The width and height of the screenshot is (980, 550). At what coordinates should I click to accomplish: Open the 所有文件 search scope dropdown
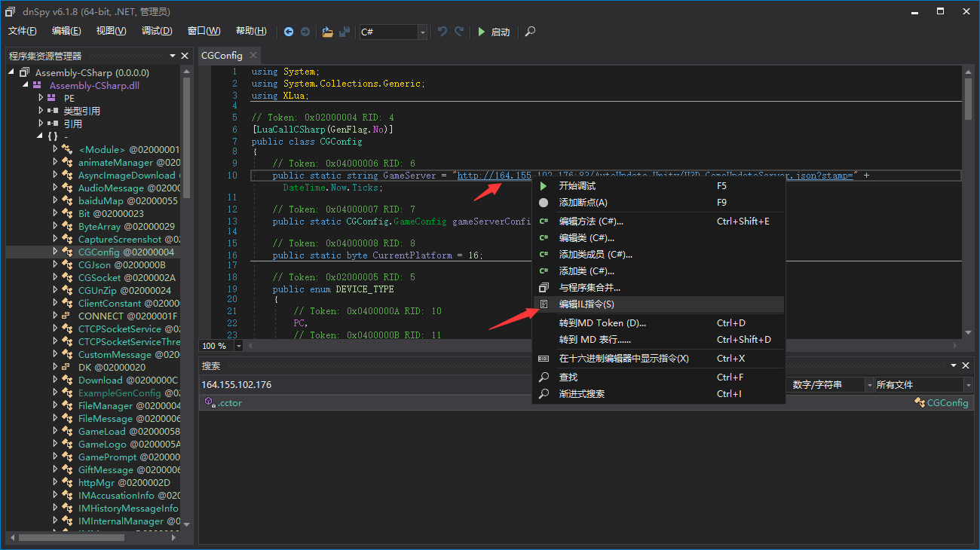[x=967, y=385]
